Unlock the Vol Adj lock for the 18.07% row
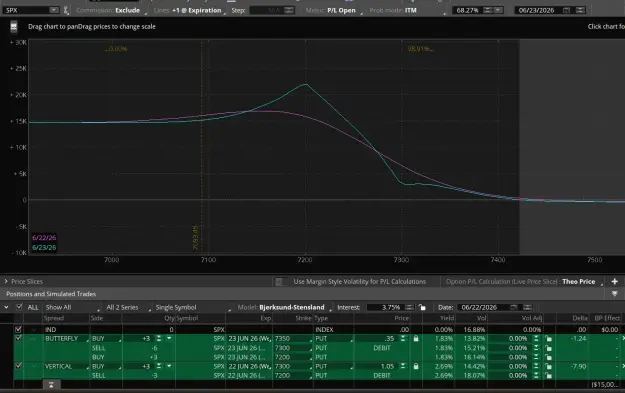625x393 pixels. pos(549,375)
